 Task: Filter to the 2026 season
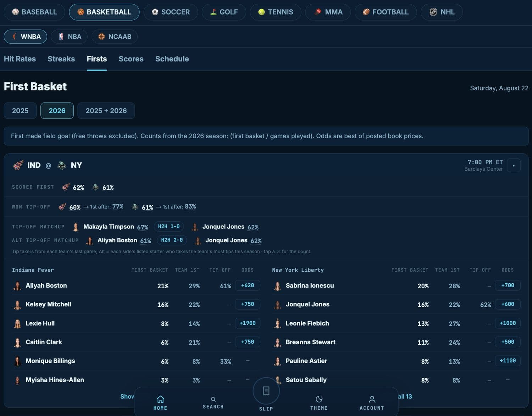tap(57, 111)
